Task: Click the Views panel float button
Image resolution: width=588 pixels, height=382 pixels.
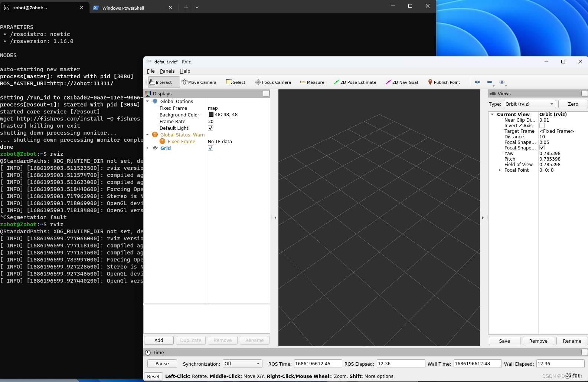Action: point(585,93)
